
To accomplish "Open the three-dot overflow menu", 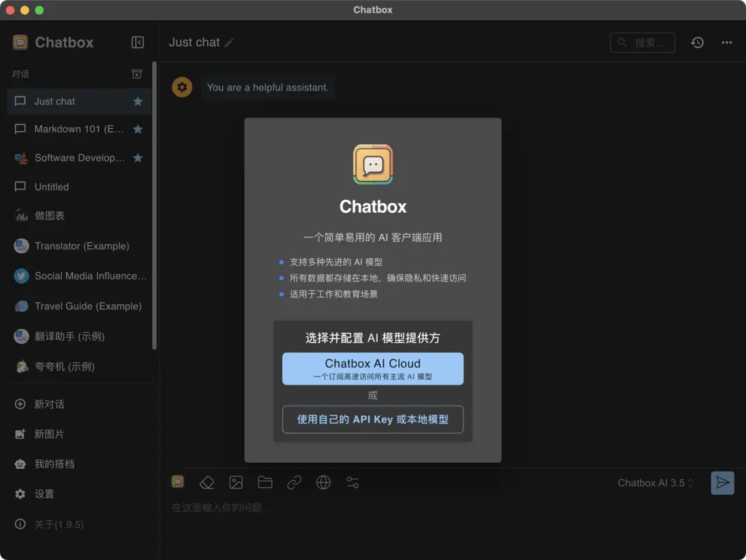I will tap(727, 42).
